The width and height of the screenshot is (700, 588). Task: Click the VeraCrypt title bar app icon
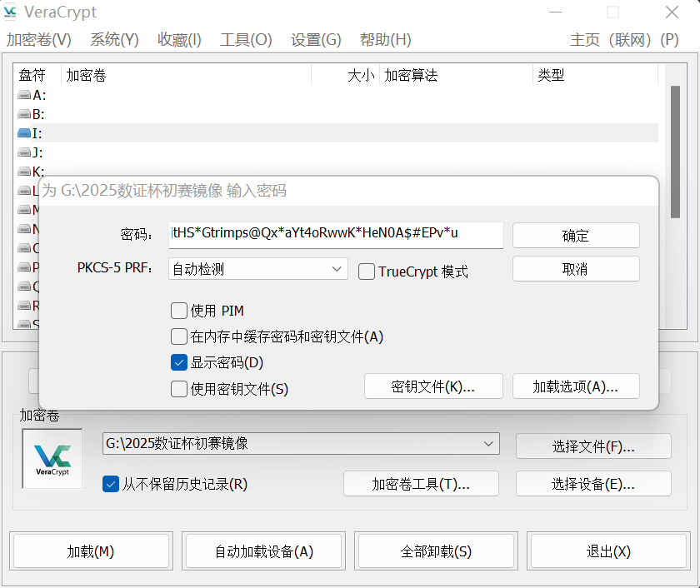tap(12, 12)
